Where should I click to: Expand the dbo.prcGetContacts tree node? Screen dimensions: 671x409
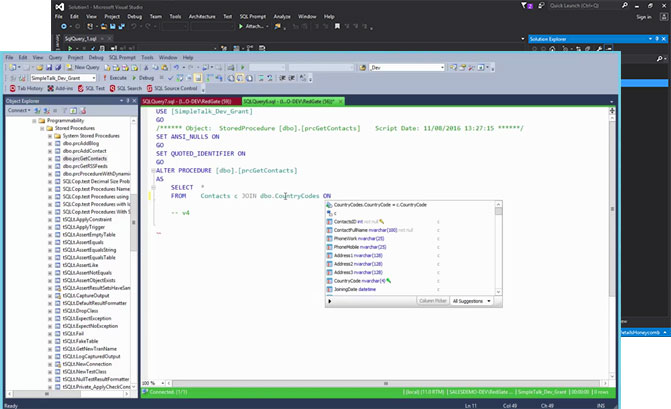coord(50,159)
